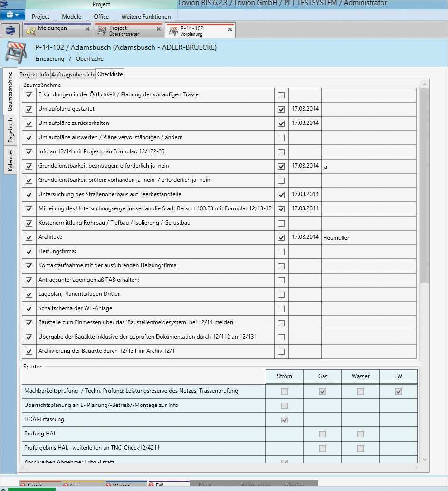Click the 'Prüfergebnis HAL , weiterleiten an TNC-Check12/4211' row text

click(92, 448)
